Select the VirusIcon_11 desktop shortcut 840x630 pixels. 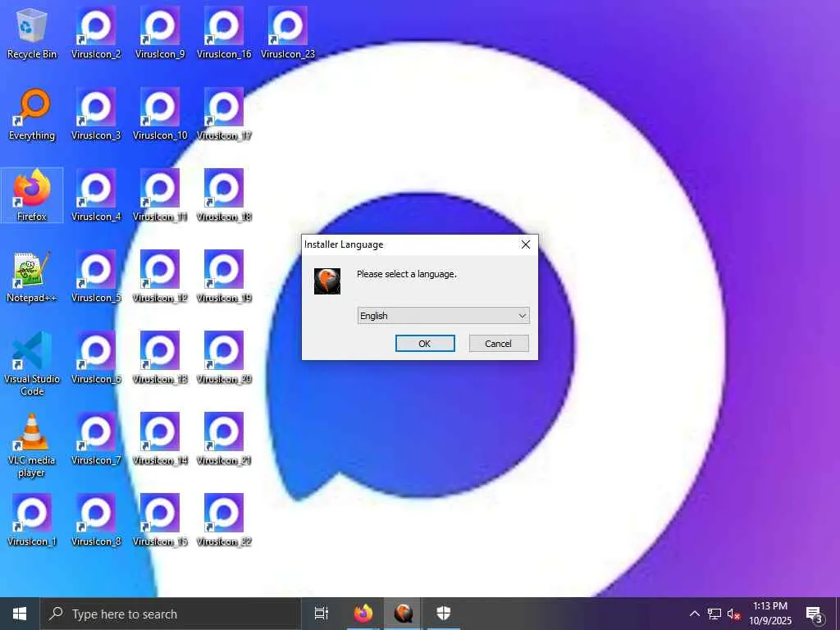point(160,195)
